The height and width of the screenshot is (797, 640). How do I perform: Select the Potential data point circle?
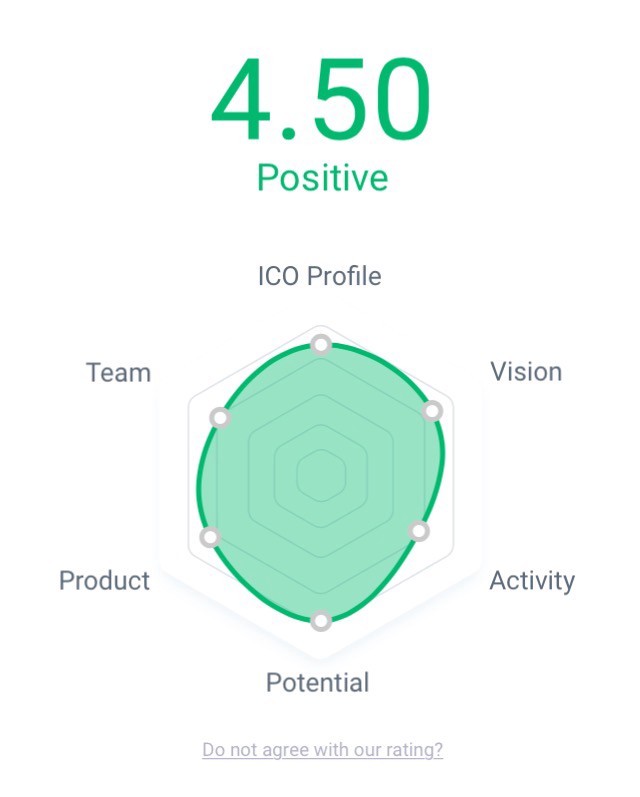tap(320, 621)
